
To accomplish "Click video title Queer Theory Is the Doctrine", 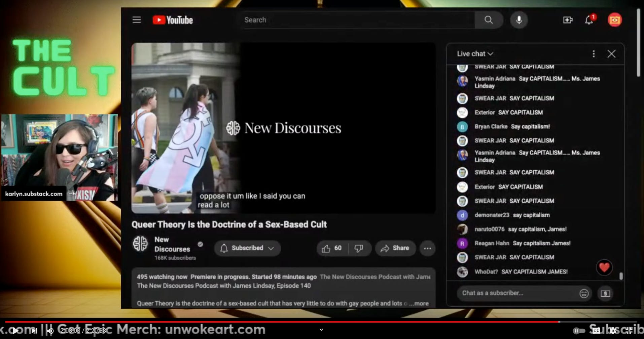I will click(229, 224).
